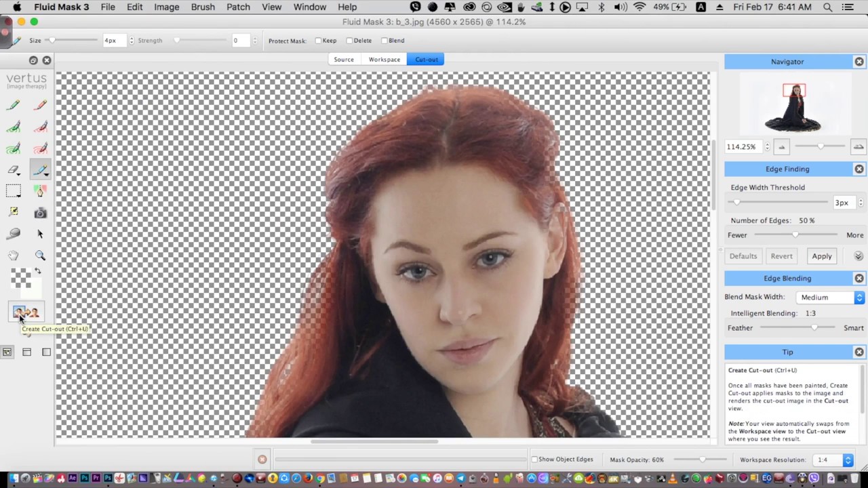Select the red Delete Global brush
This screenshot has height=488, width=868.
[40, 148]
